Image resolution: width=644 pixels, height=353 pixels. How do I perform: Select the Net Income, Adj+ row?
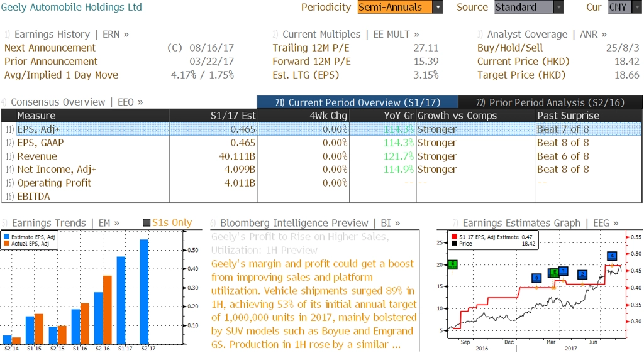coord(321,170)
